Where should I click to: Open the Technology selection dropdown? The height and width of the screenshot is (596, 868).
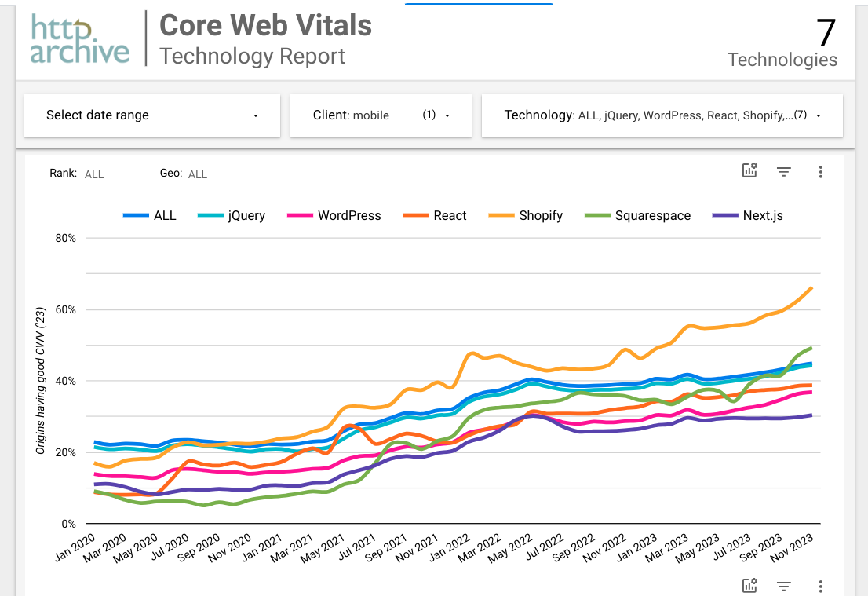pyautogui.click(x=662, y=115)
